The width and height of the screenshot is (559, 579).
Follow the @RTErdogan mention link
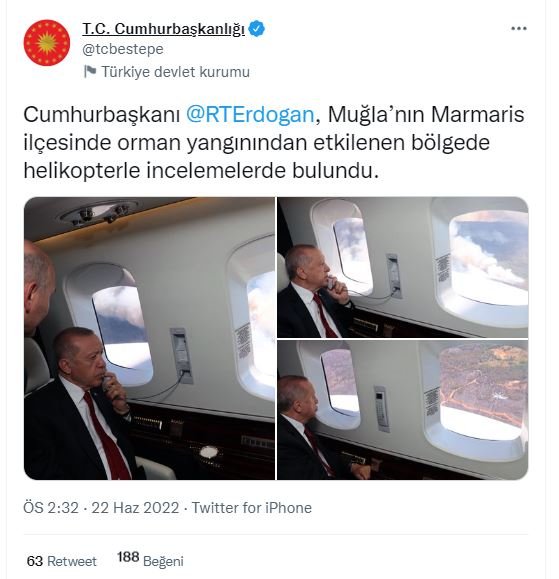(x=250, y=114)
